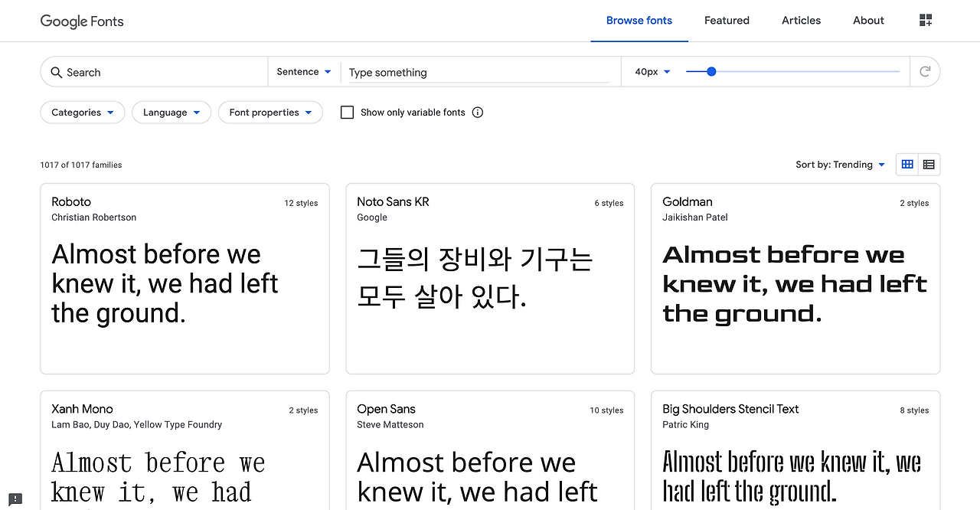Adjust the font size slider handle
This screenshot has width=980, height=510.
click(x=711, y=71)
